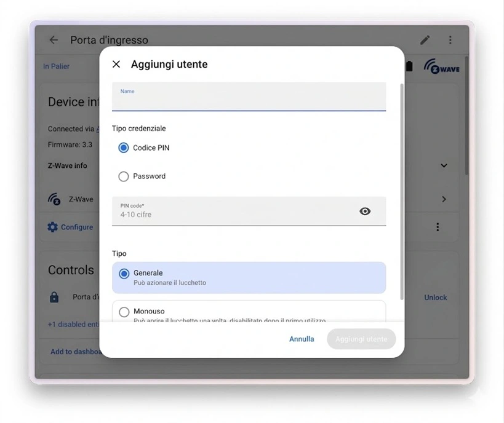The image size is (504, 423).
Task: Select the Password credential type
Action: 124,176
